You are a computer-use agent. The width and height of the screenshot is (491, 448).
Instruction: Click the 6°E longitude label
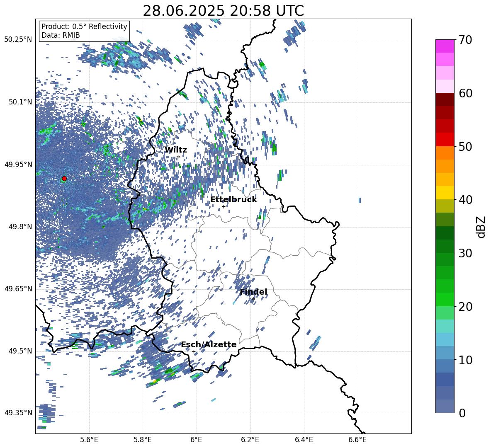196,440
